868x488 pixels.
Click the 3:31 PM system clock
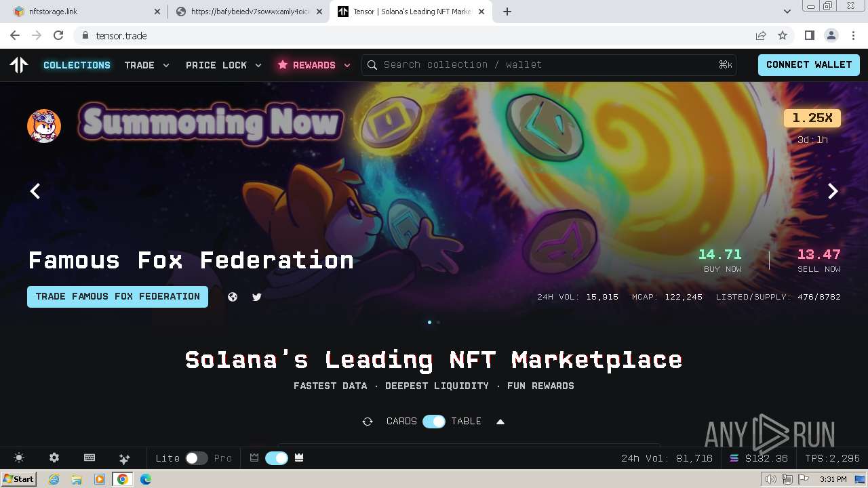(833, 479)
